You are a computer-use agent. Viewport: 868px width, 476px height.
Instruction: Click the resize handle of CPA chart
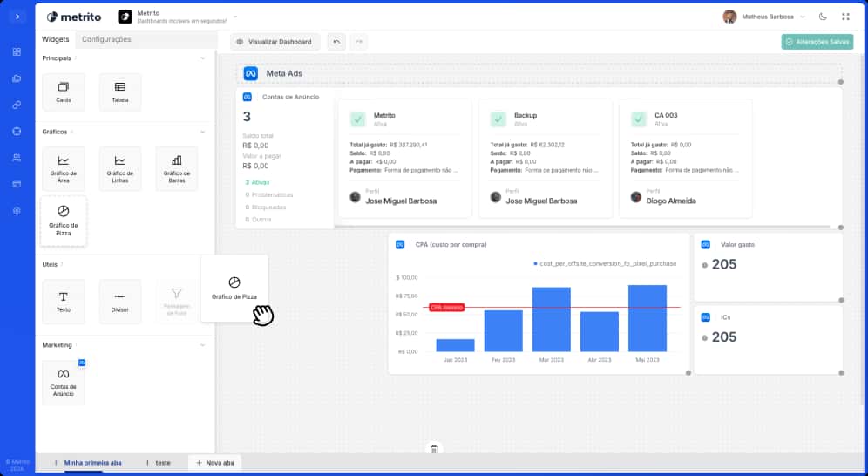click(x=688, y=373)
